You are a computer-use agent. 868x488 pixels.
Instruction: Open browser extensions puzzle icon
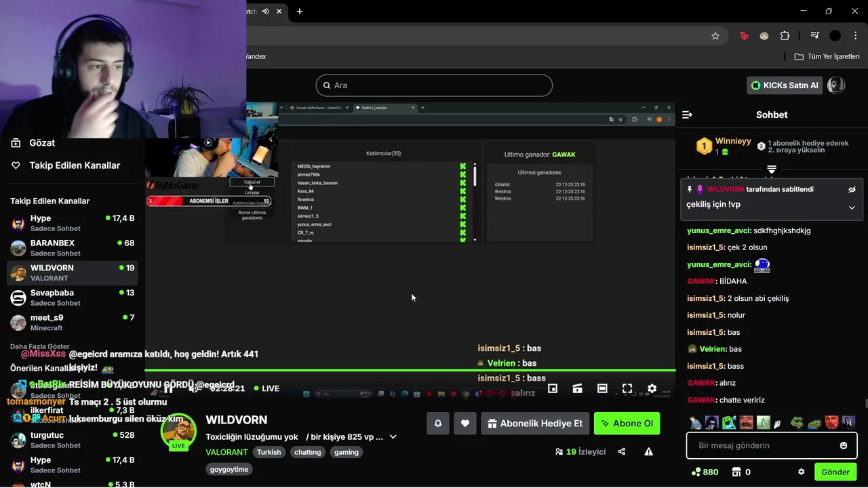[785, 36]
